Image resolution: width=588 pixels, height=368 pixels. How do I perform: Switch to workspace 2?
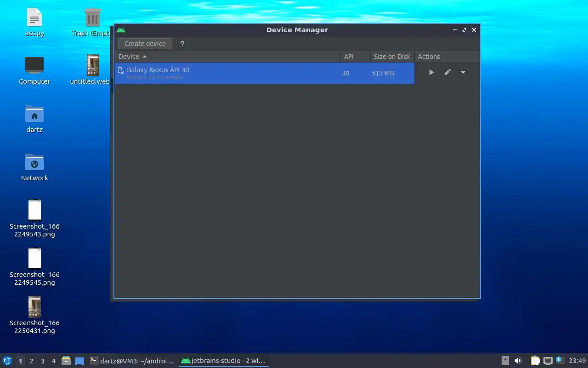31,361
